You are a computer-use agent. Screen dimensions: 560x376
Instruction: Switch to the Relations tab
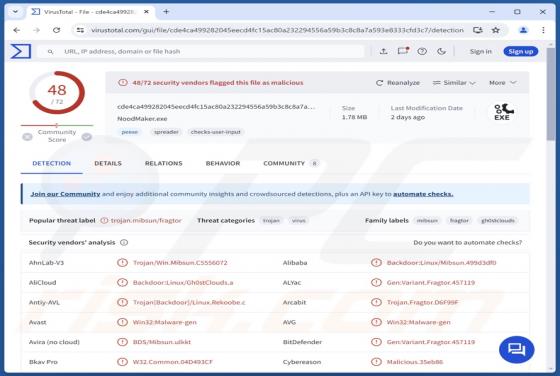click(164, 164)
